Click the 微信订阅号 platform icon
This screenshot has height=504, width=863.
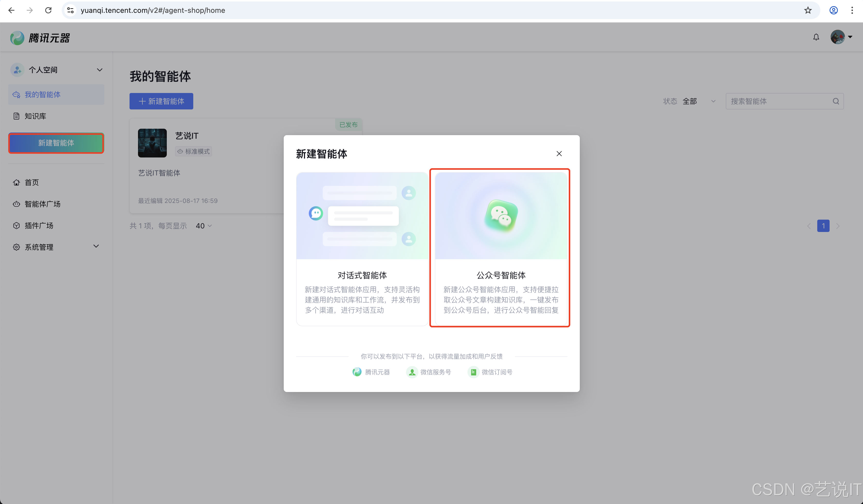click(473, 372)
